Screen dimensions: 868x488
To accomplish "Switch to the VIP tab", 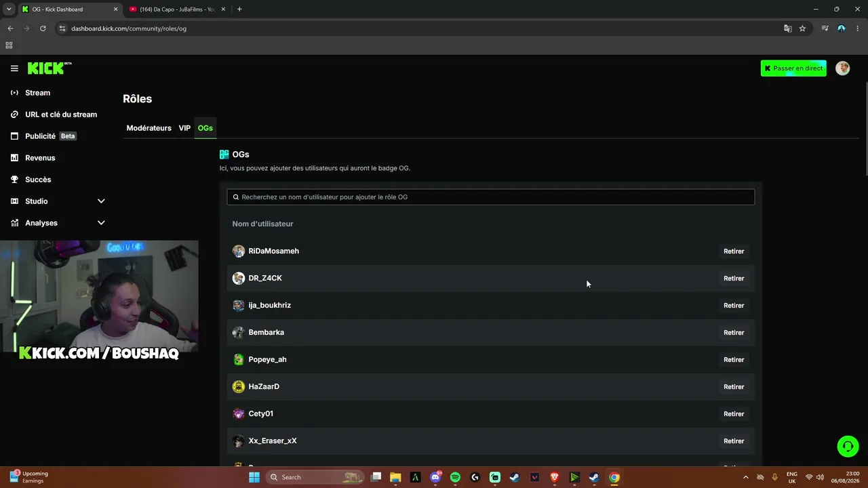I will pos(184,128).
